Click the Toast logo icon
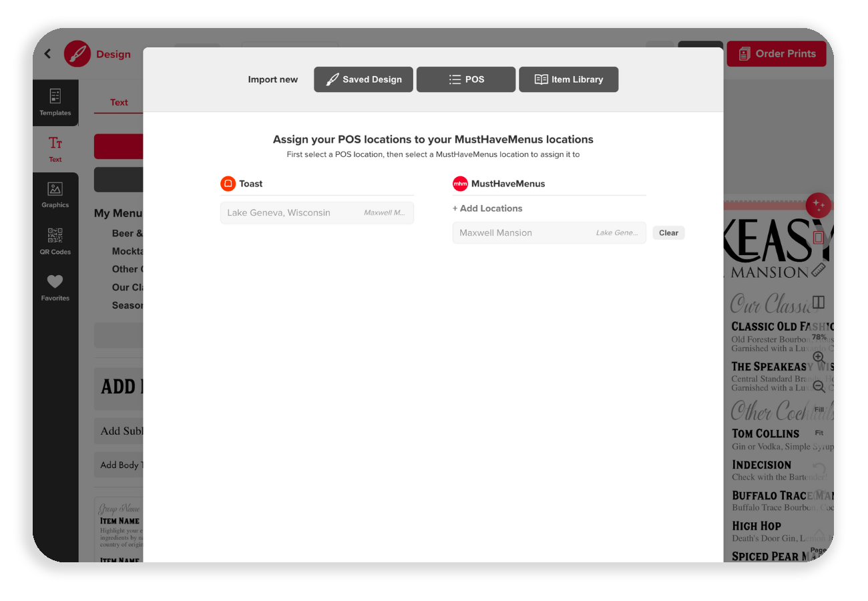 [x=228, y=184]
